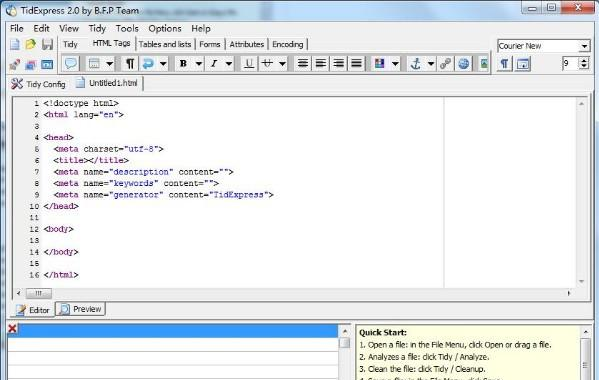
Task: Expand dropdown arrow next to Bold
Action: coord(199,63)
